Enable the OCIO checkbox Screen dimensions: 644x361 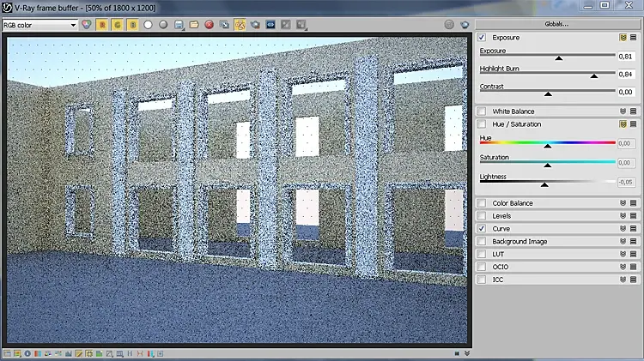coord(482,267)
